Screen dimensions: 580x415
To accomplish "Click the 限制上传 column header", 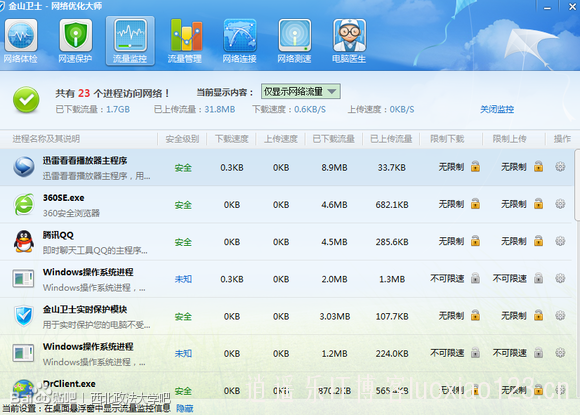I will tap(509, 139).
